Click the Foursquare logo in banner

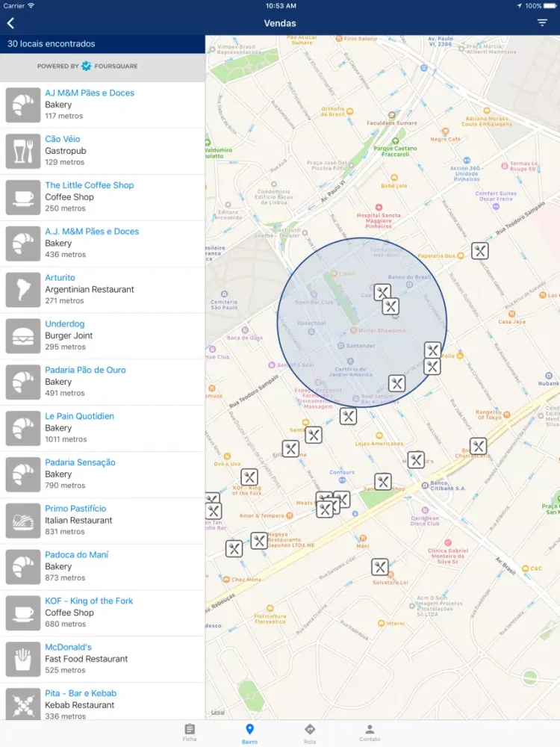click(x=86, y=66)
